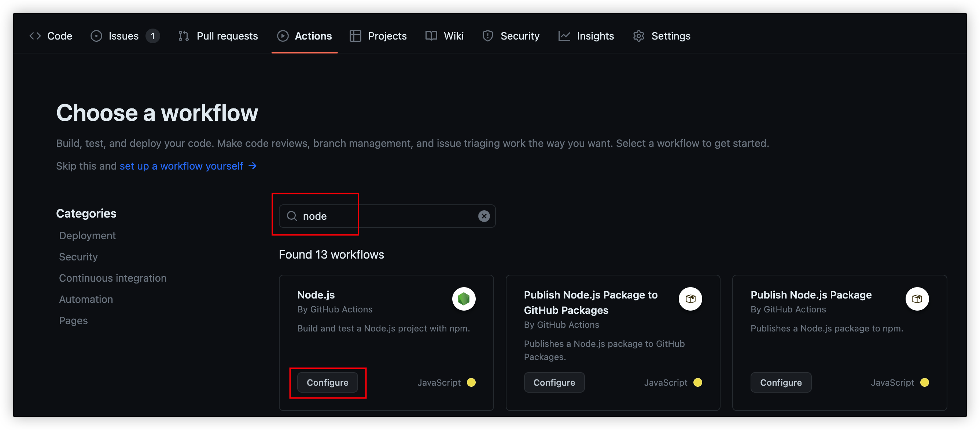Click the set up a workflow yourself link

click(181, 166)
